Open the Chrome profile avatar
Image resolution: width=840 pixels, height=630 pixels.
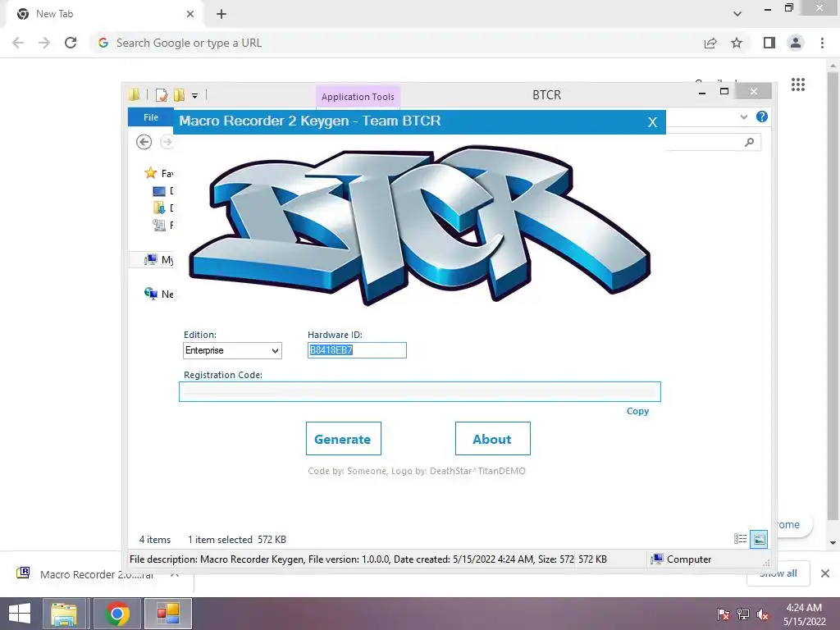coord(796,43)
